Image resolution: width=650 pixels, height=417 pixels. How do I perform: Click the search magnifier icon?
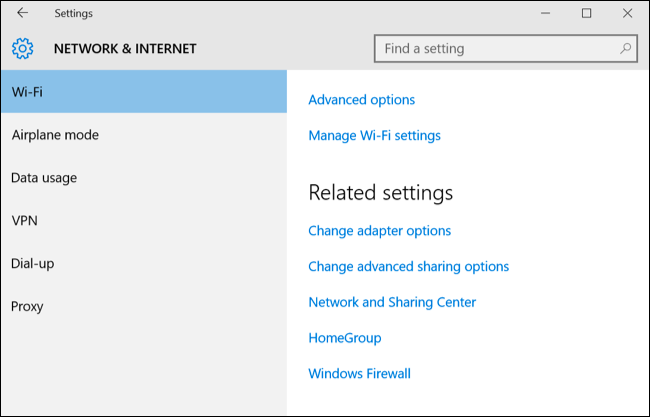(626, 48)
